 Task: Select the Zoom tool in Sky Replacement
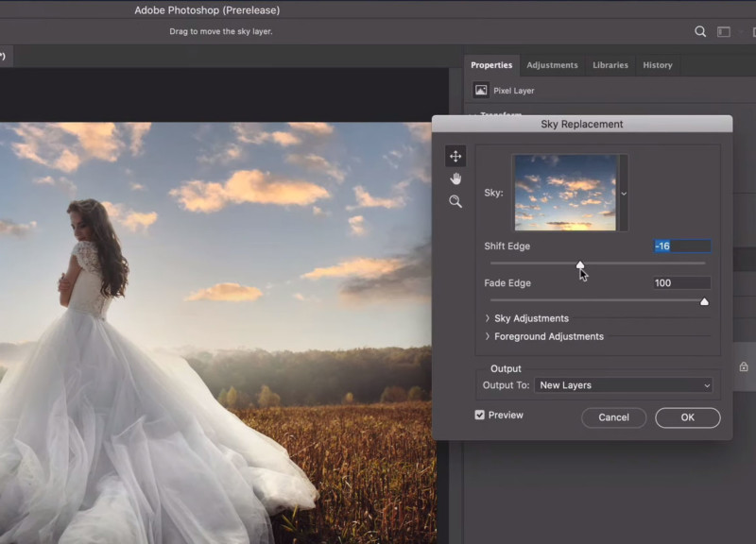(455, 201)
